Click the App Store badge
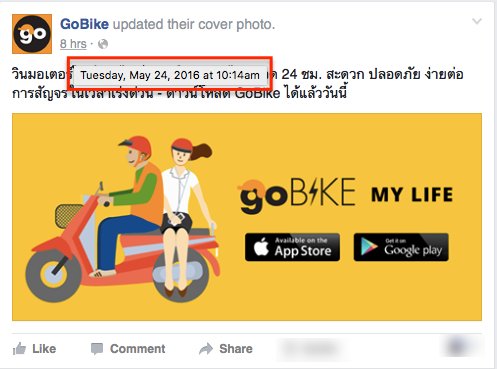The width and height of the screenshot is (497, 369). [x=292, y=247]
